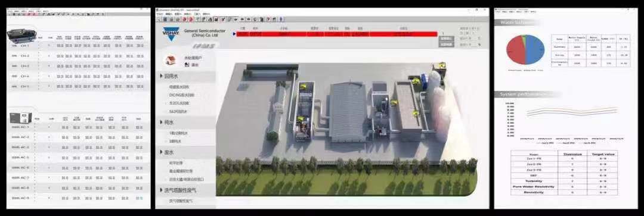Image resolution: width=644 pixels, height=216 pixels.
Task: Click the 退出 logout icon
Action: [x=187, y=65]
